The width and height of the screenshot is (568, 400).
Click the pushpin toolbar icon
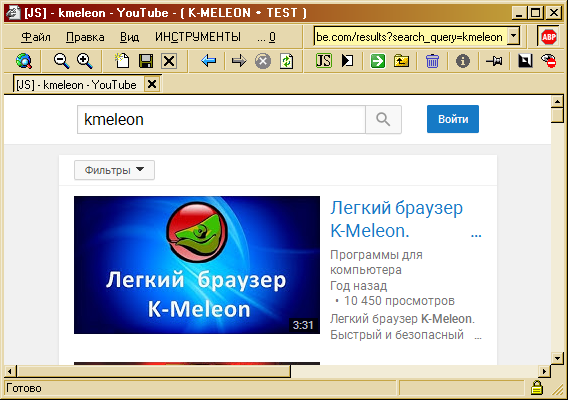[494, 61]
